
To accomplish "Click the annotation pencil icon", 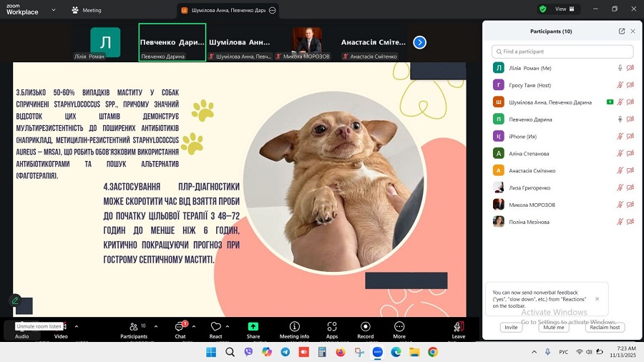I will point(14,300).
